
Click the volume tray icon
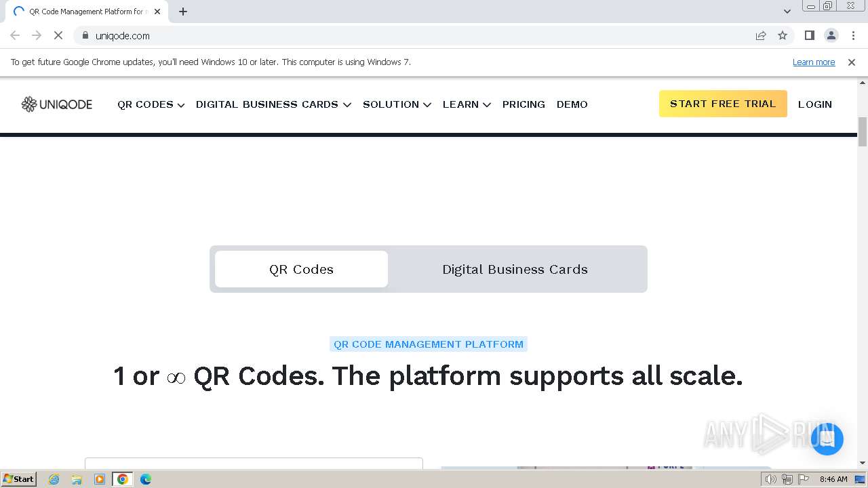(770, 479)
